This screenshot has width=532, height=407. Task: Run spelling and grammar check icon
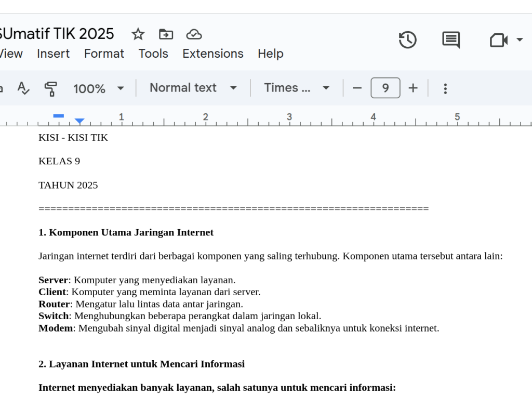[x=23, y=88]
